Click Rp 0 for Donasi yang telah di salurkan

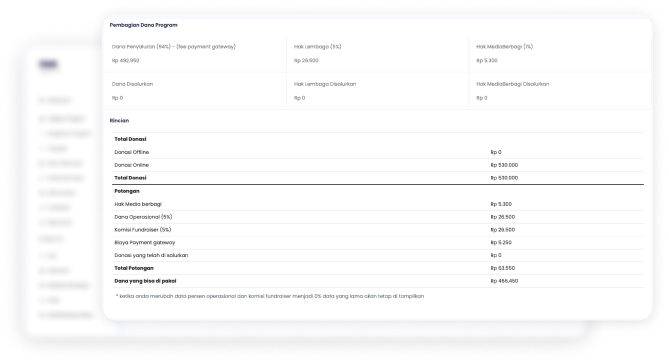coord(496,256)
